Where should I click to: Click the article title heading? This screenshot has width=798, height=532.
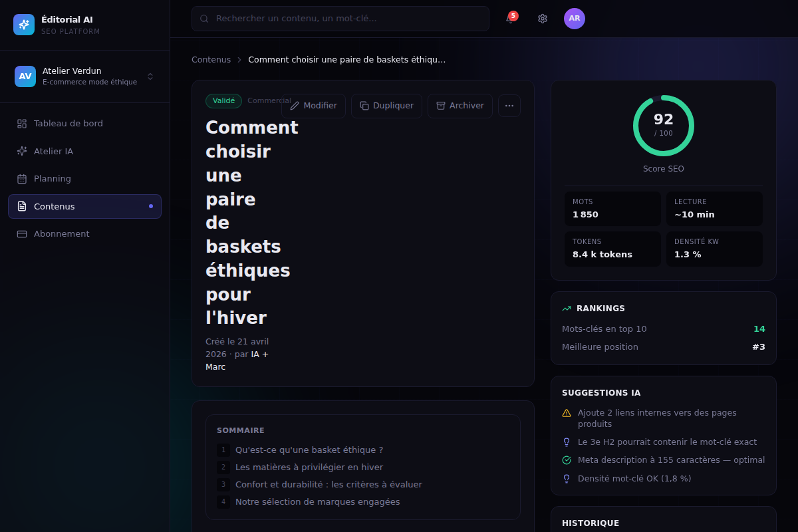252,222
